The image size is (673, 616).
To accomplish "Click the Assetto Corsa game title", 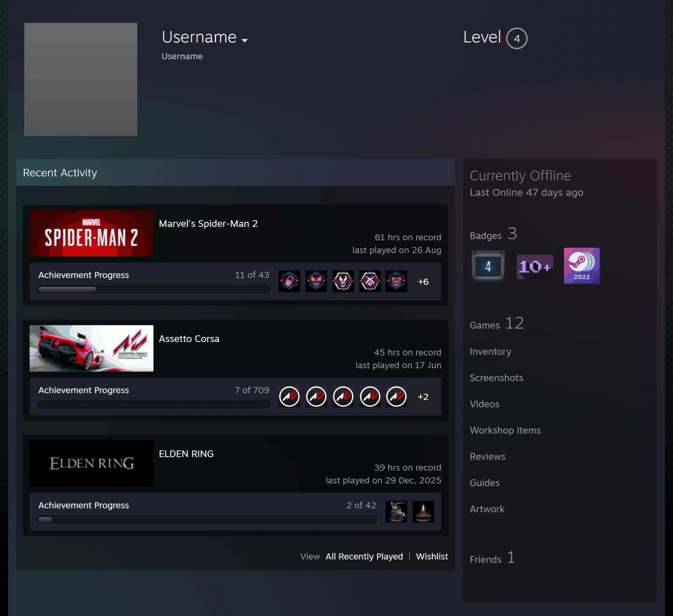I will pyautogui.click(x=189, y=339).
